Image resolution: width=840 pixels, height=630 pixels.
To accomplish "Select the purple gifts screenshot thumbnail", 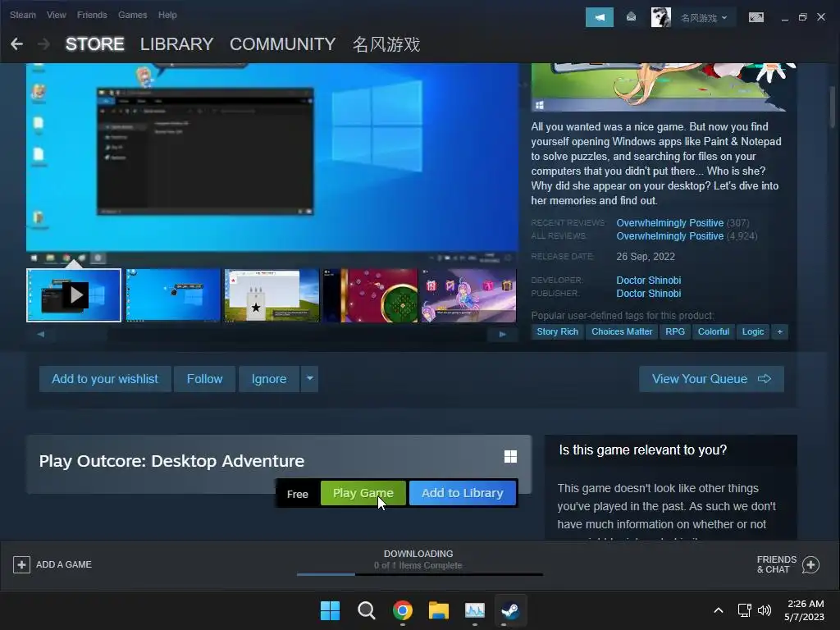I will pyautogui.click(x=468, y=295).
